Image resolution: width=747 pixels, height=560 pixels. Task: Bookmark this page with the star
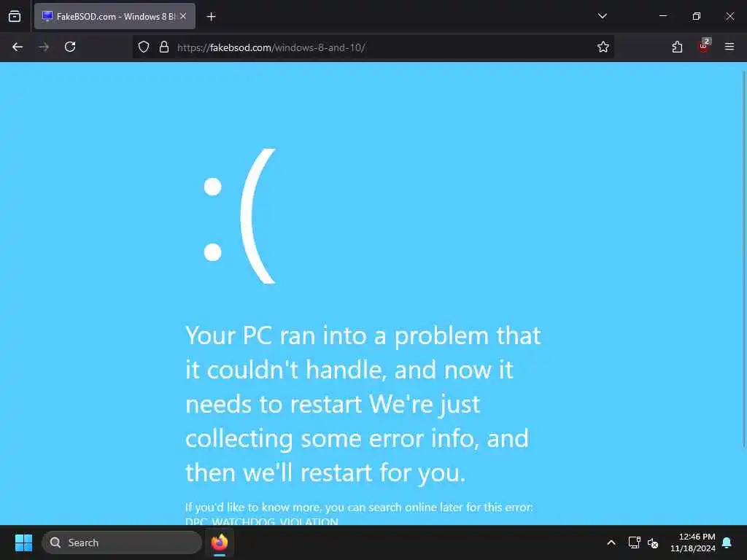click(603, 47)
